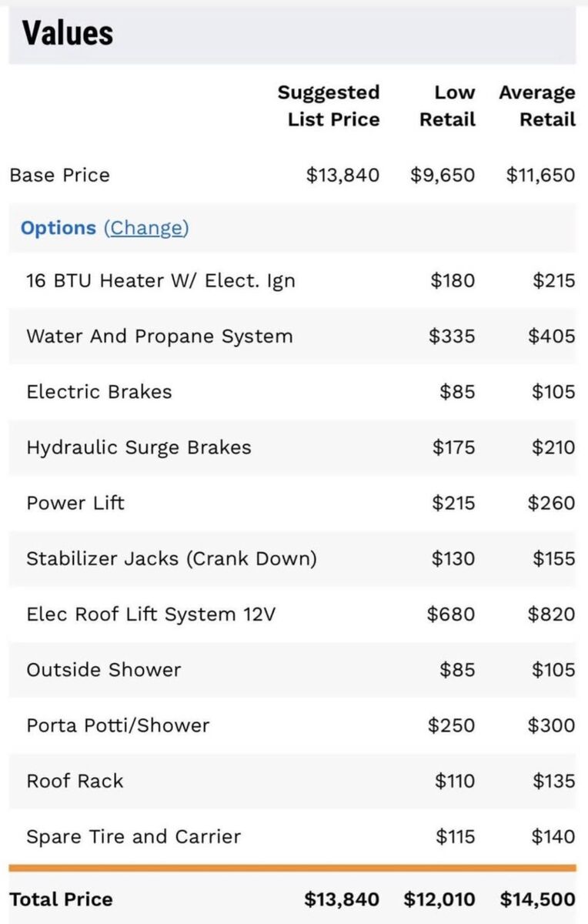Click the Electric Brakes option label
The width and height of the screenshot is (588, 924).
tap(99, 391)
